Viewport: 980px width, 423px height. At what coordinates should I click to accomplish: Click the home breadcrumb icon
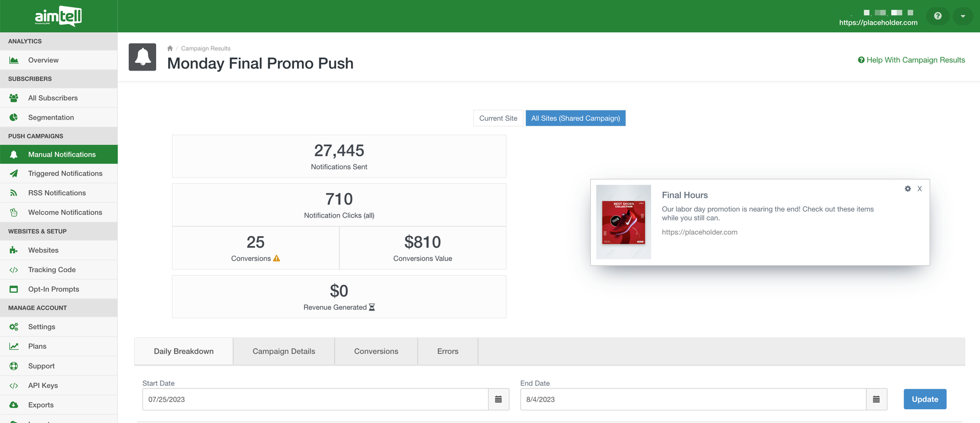click(170, 48)
